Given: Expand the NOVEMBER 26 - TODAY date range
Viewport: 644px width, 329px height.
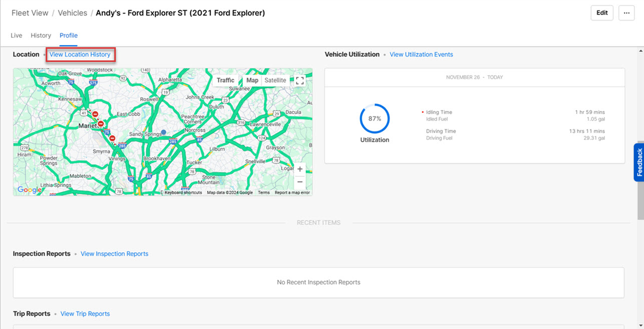Looking at the screenshot, I should tap(474, 77).
